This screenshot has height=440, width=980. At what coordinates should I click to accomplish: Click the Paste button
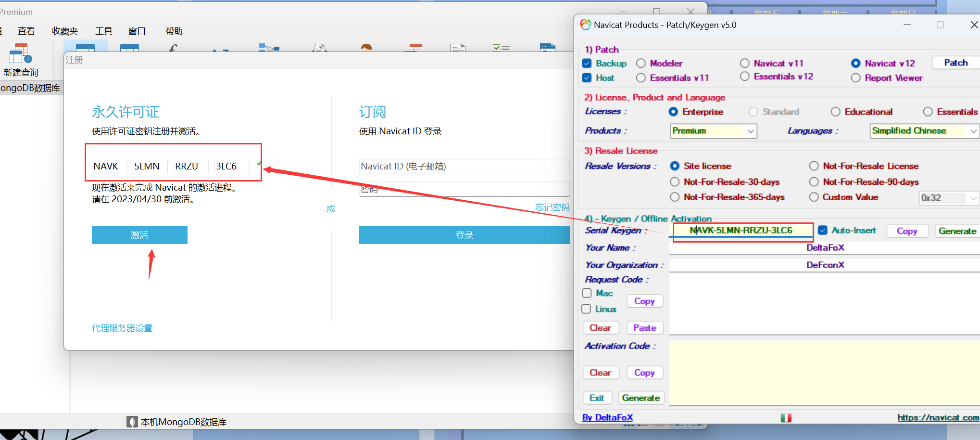tap(645, 328)
